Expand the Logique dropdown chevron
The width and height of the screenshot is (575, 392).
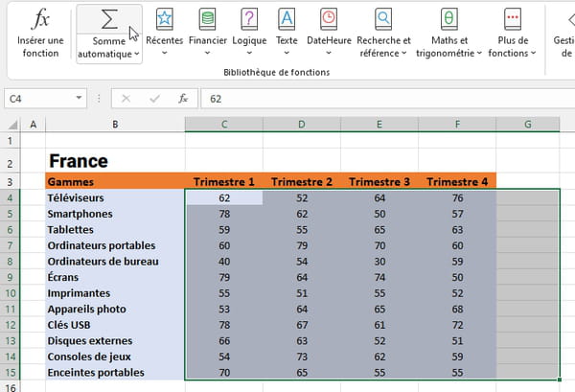click(x=249, y=53)
